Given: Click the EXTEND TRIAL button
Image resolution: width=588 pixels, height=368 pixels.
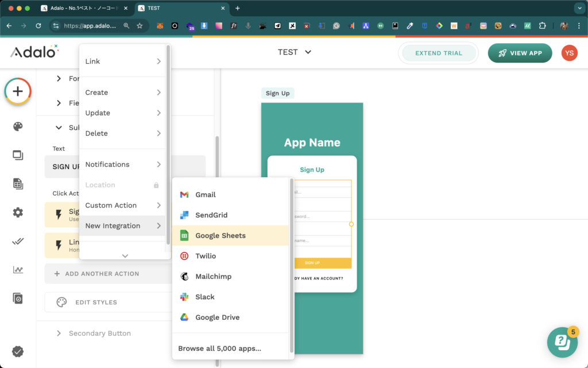Looking at the screenshot, I should (x=438, y=53).
